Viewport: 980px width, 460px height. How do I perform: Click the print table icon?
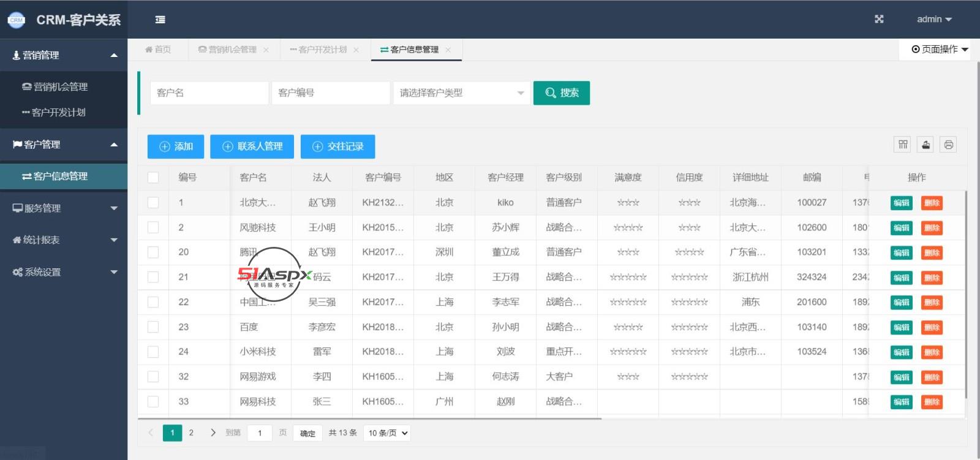948,145
